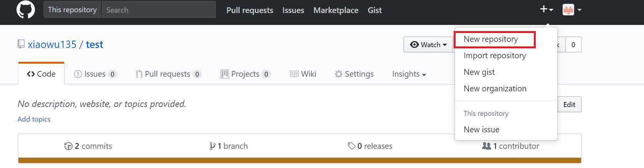The height and width of the screenshot is (168, 644).
Task: Click the Projects board icon
Action: click(225, 74)
